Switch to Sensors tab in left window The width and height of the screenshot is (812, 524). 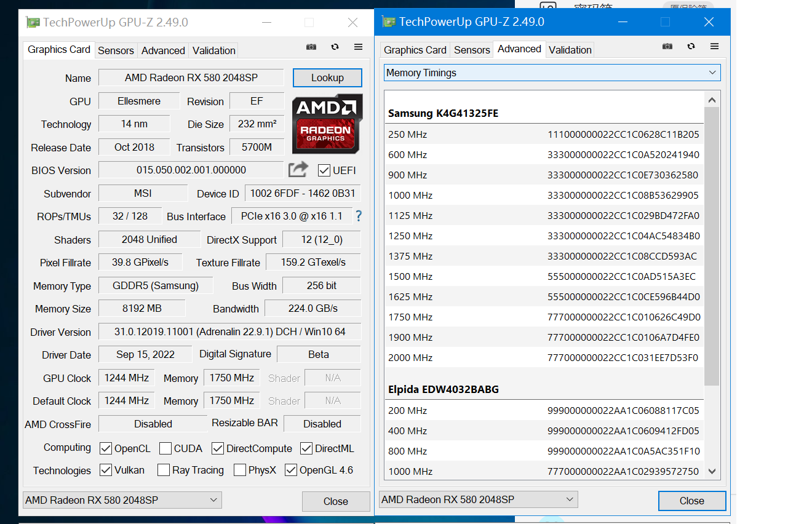coord(116,50)
